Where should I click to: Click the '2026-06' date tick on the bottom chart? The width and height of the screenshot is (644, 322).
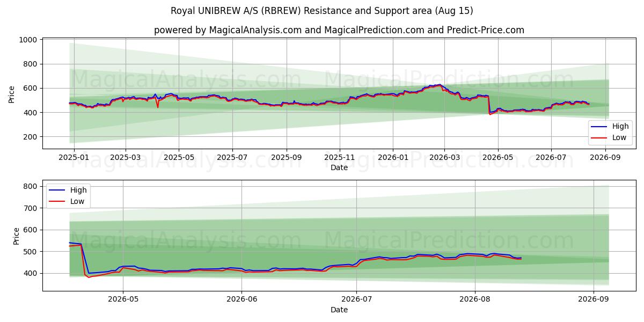click(241, 300)
